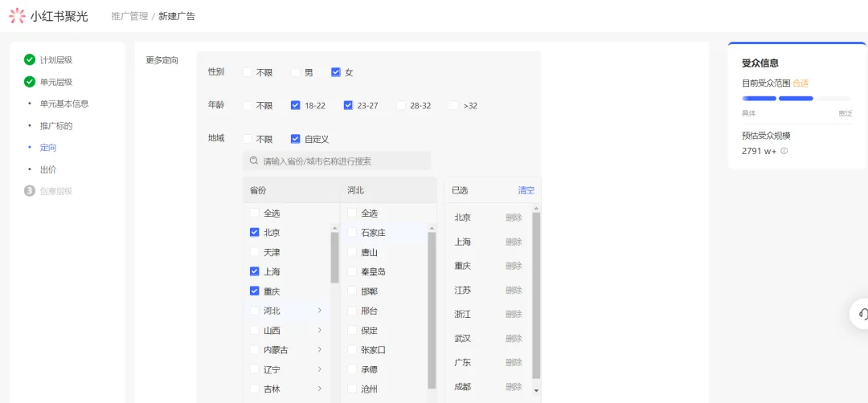Click the search magnifier icon in region field

coord(254,161)
